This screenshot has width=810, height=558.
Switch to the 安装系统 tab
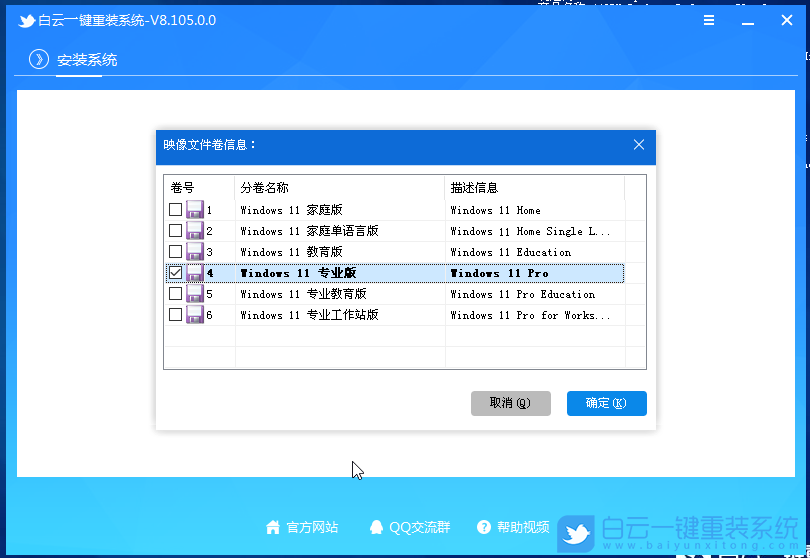(x=87, y=60)
